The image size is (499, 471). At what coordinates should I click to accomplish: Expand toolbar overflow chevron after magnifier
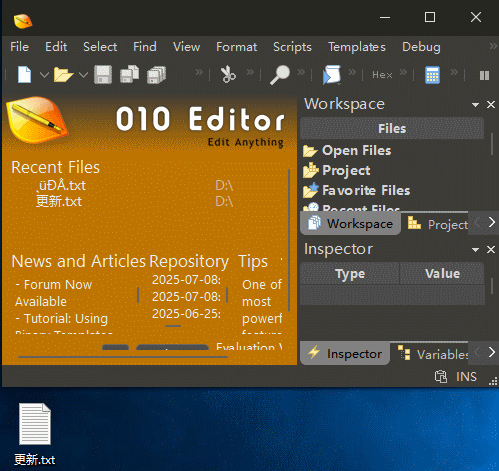(301, 72)
